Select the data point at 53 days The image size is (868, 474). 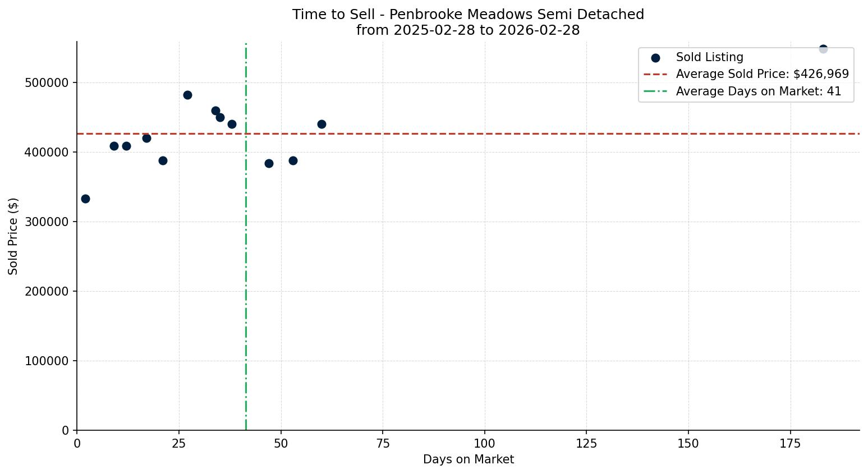click(293, 160)
